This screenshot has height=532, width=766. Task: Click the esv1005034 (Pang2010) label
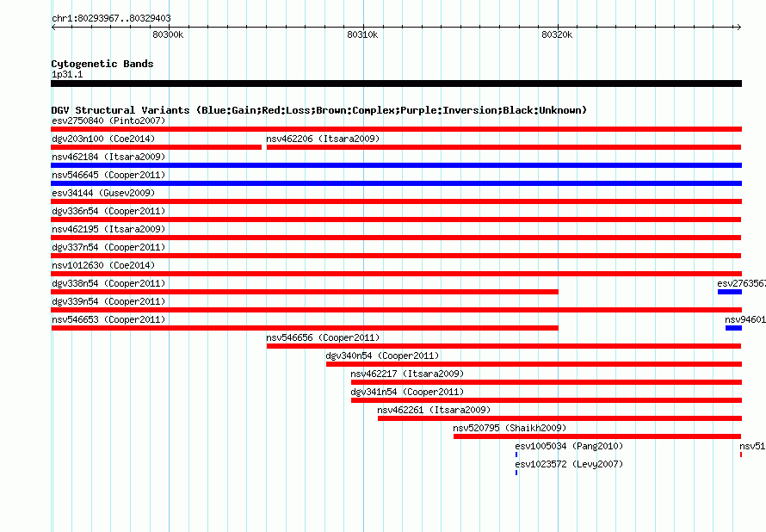569,446
